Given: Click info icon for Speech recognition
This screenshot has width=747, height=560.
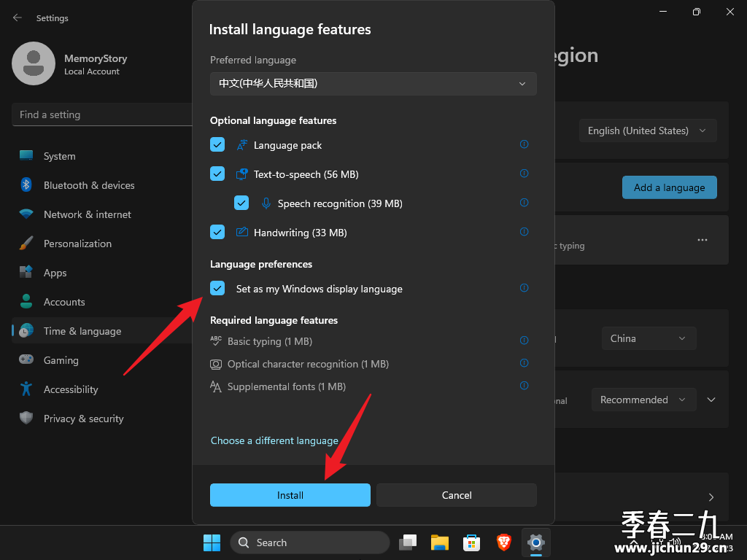Looking at the screenshot, I should click(524, 203).
